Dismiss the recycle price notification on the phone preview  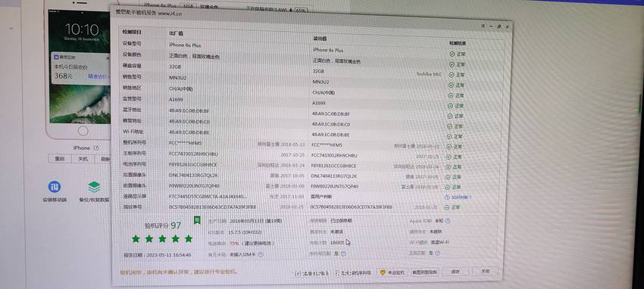point(108,58)
